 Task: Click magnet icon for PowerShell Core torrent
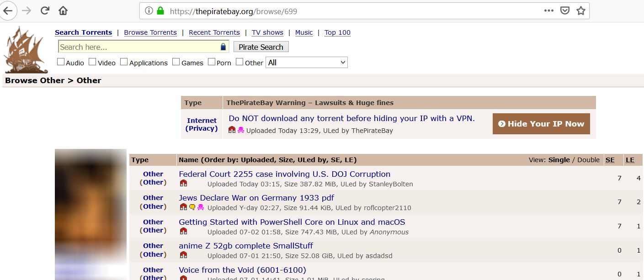pyautogui.click(x=183, y=232)
